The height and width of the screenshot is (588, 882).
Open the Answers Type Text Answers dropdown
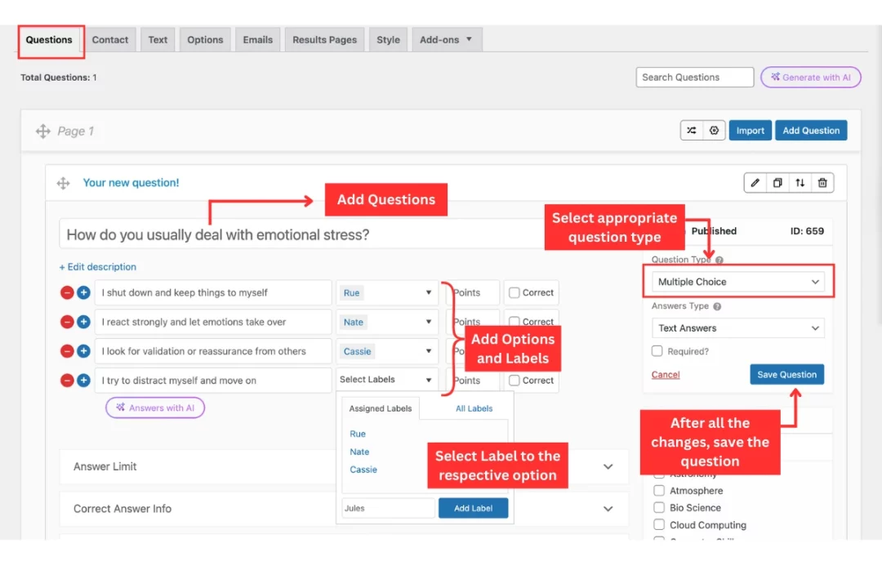coord(738,328)
